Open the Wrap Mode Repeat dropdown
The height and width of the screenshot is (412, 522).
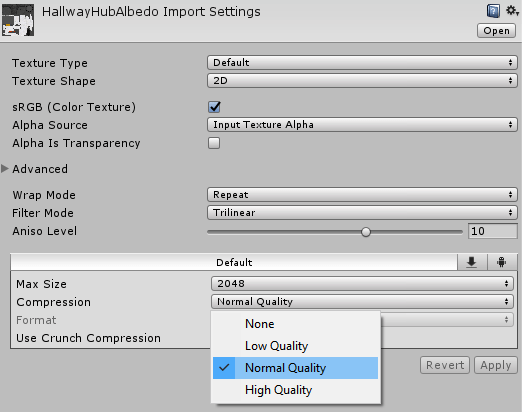coord(362,195)
